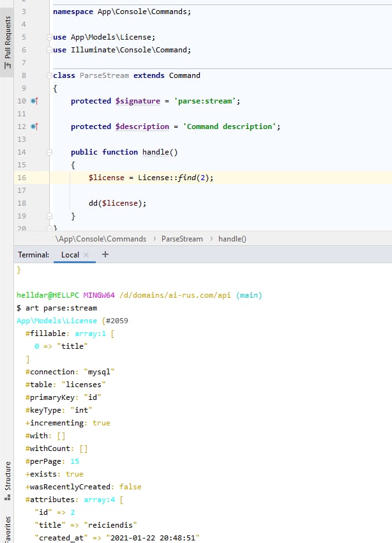
Task: Click +incrementing: true line
Action: pos(68,423)
